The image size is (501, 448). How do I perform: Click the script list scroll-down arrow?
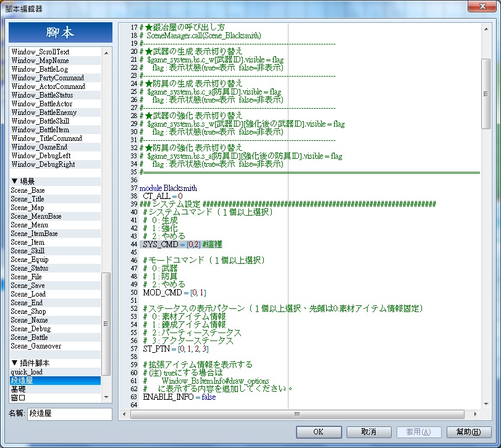click(106, 397)
